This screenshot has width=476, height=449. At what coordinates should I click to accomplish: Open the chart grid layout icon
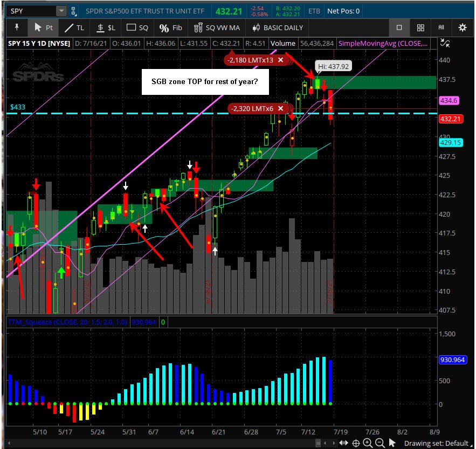[x=420, y=27]
